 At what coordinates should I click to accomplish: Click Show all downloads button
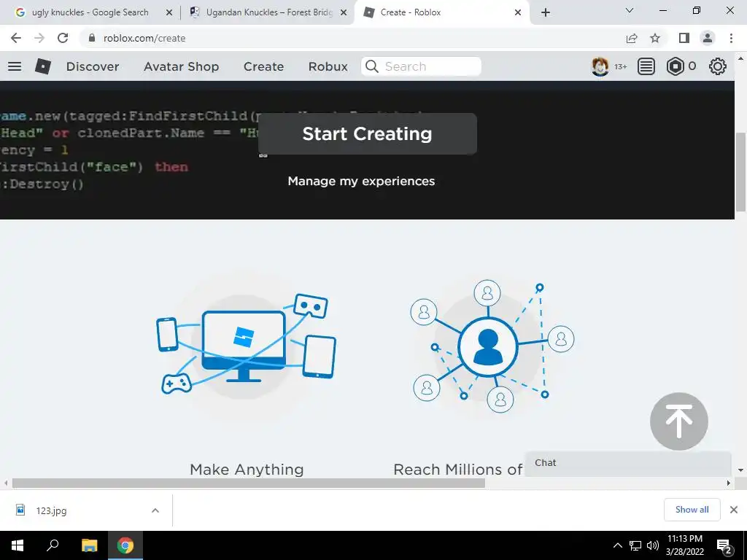[x=692, y=510]
